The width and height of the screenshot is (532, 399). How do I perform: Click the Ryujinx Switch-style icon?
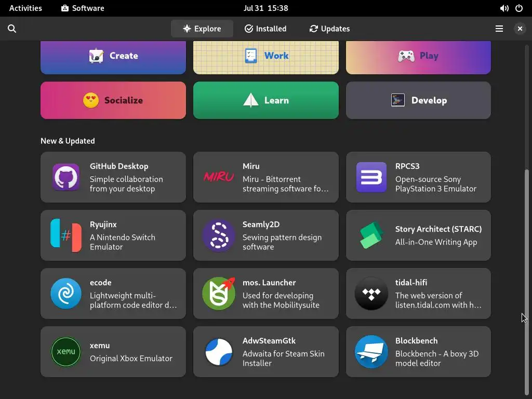(x=66, y=235)
